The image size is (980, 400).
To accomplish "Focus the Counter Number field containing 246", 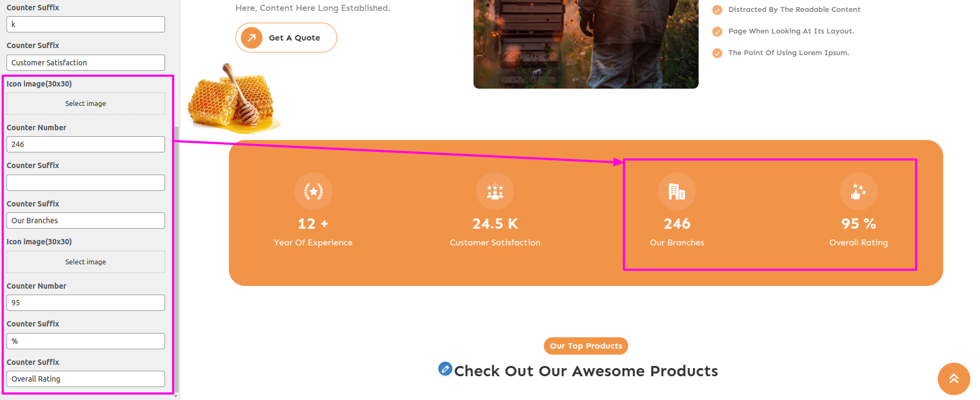I will (x=85, y=144).
